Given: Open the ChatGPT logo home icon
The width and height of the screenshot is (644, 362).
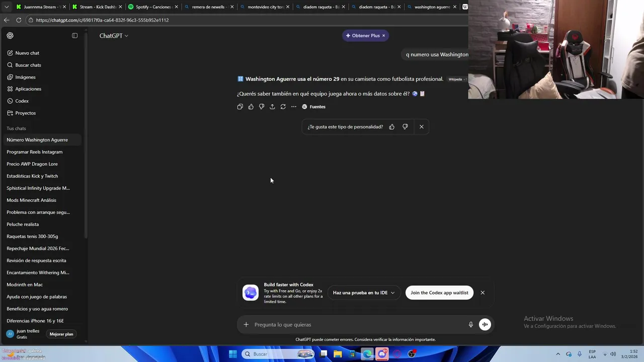Looking at the screenshot, I should [x=10, y=36].
